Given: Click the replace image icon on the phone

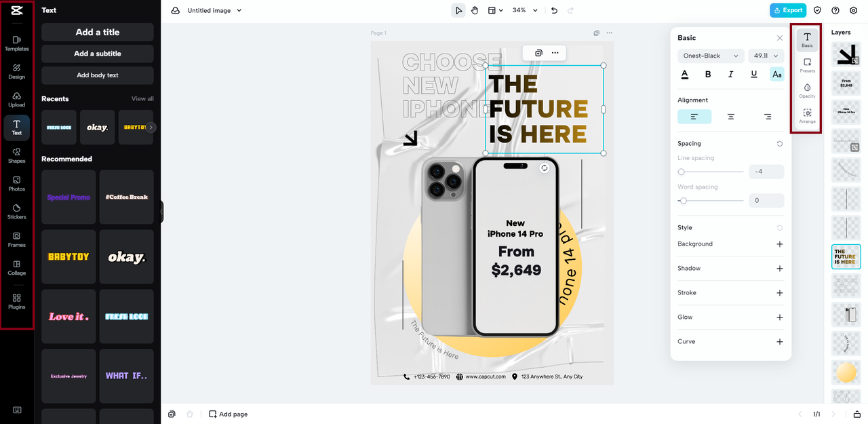Looking at the screenshot, I should coord(544,168).
